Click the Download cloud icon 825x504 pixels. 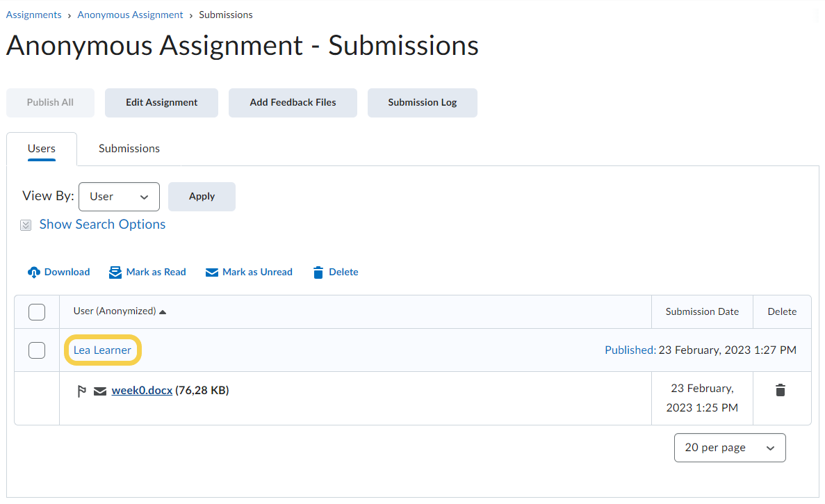click(34, 273)
